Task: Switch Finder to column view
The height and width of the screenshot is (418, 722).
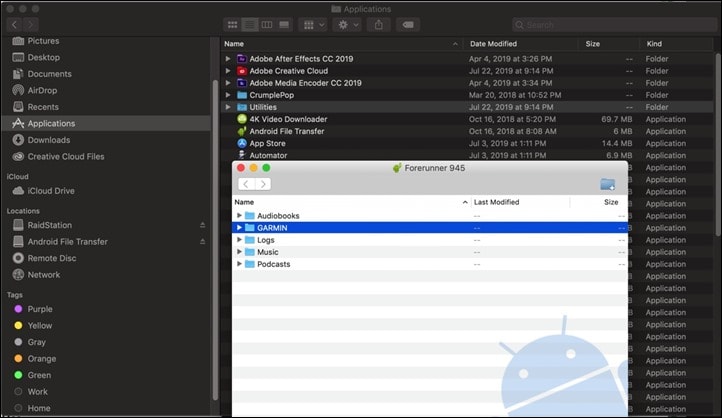Action: click(267, 24)
